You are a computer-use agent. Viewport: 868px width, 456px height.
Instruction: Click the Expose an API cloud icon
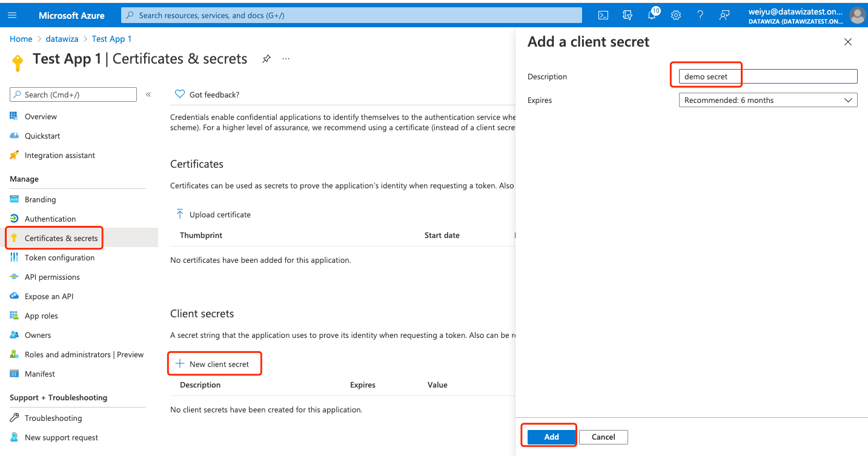coord(14,296)
